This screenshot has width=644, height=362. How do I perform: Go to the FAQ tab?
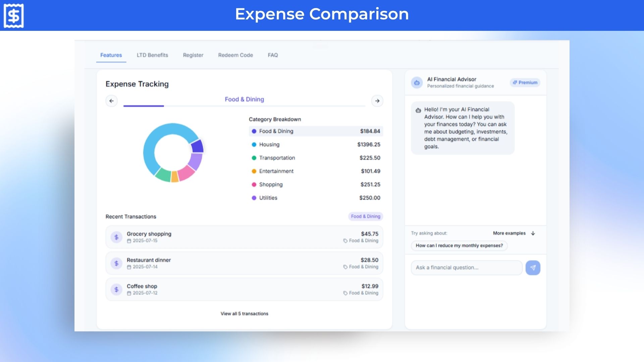click(273, 55)
